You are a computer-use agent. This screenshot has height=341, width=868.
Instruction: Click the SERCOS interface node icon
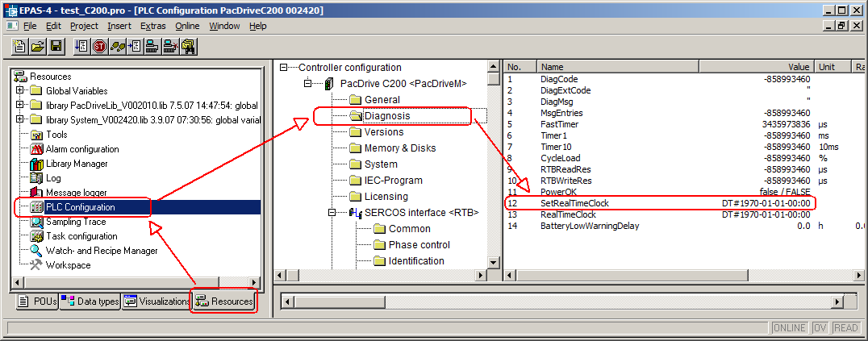click(x=354, y=213)
